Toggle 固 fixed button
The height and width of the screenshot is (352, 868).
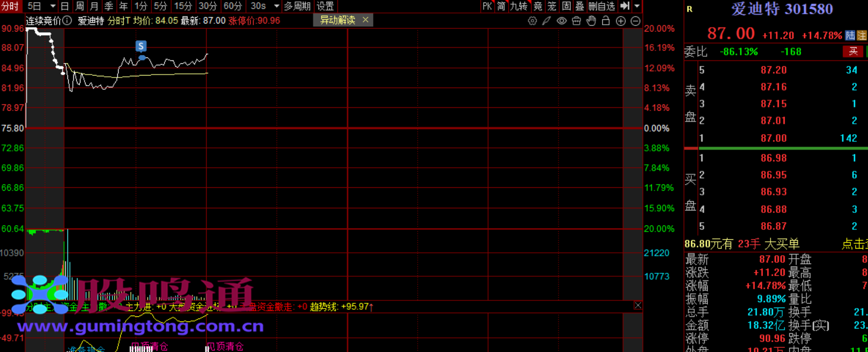566,6
